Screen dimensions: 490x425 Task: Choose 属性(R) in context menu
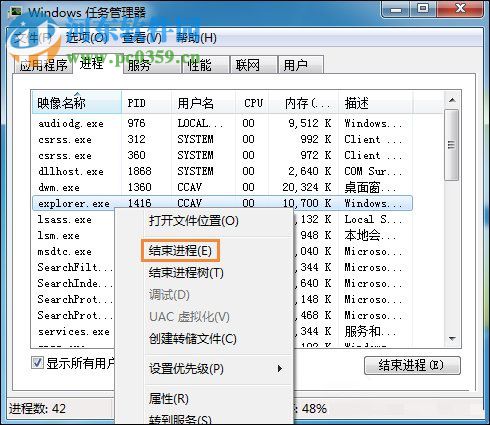(169, 398)
